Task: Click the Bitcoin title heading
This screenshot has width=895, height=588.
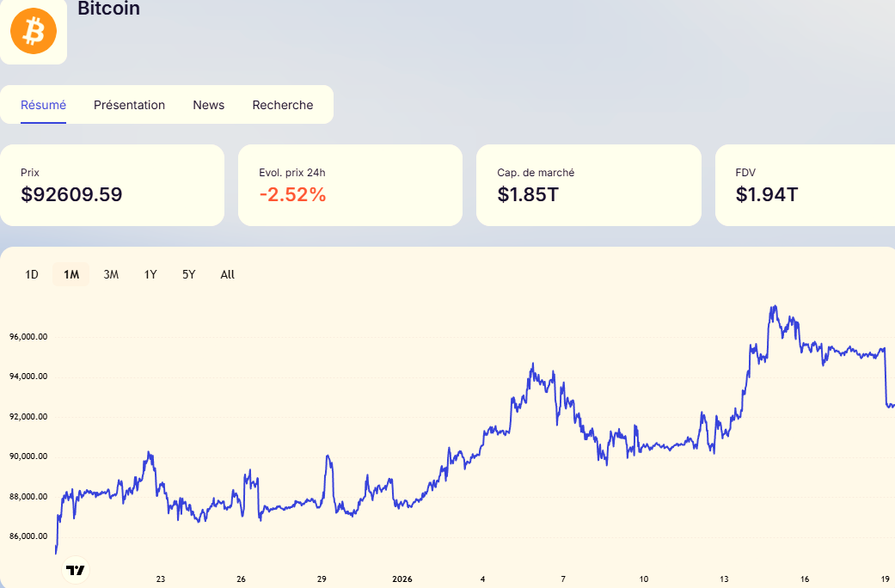Action: [108, 9]
